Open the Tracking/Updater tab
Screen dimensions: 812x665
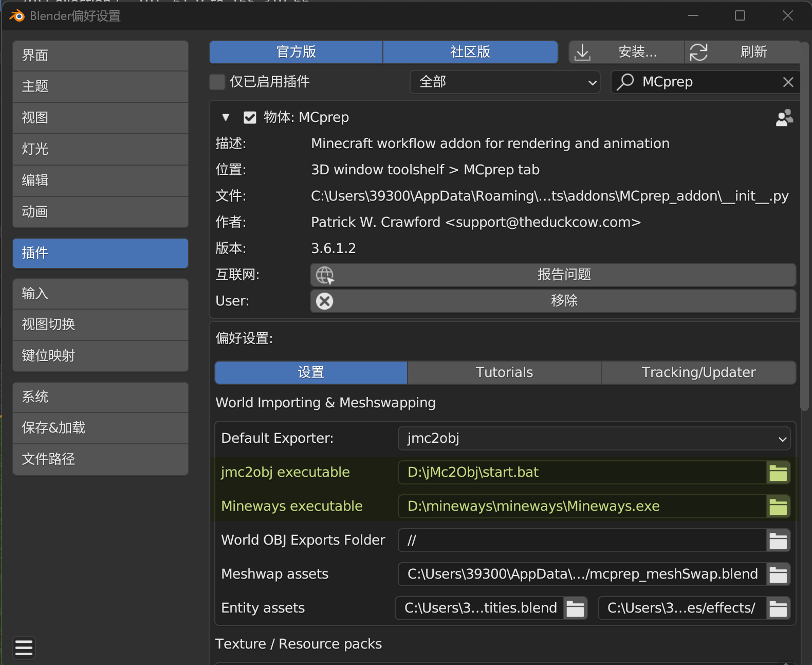point(698,372)
